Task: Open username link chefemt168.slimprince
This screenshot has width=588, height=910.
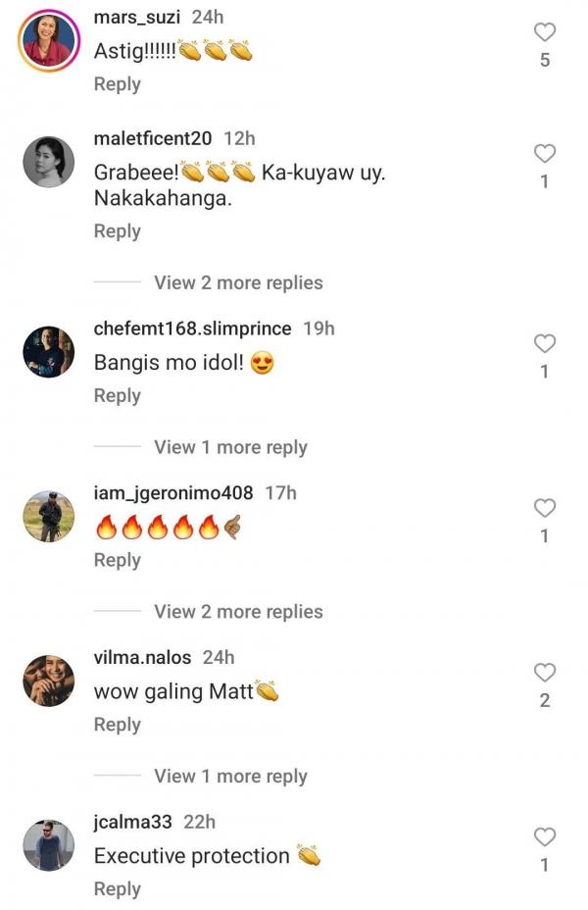Action: click(192, 329)
